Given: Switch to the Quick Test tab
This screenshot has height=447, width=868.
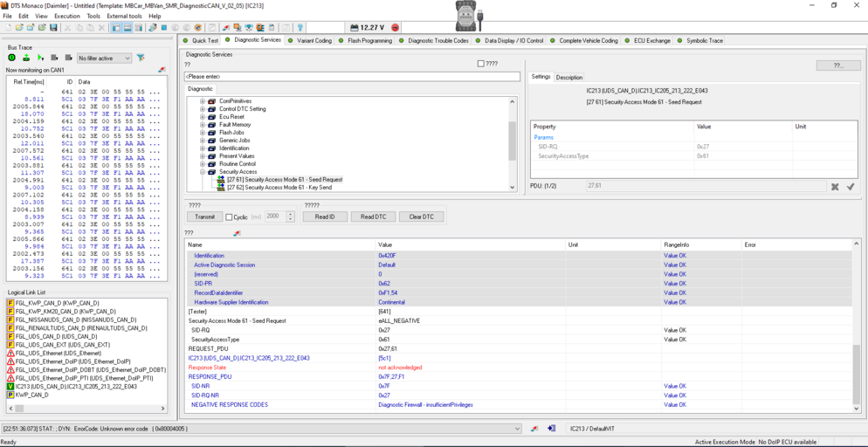Looking at the screenshot, I should 200,40.
